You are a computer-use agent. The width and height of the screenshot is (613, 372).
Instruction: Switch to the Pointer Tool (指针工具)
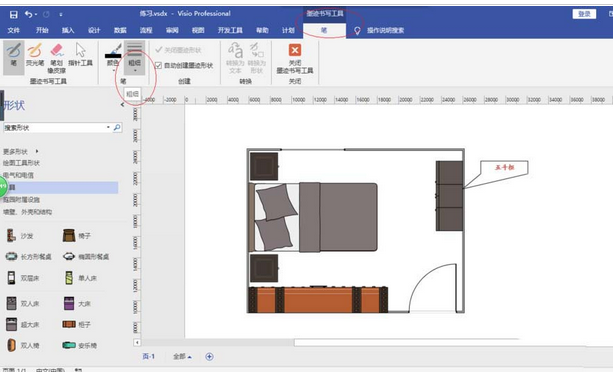tap(80, 55)
